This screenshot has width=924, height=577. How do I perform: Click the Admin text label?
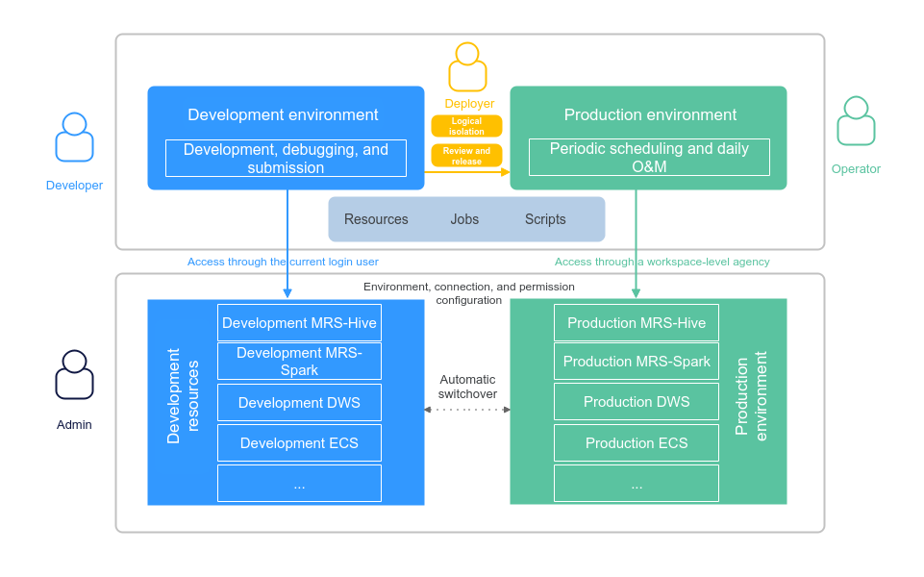74,424
